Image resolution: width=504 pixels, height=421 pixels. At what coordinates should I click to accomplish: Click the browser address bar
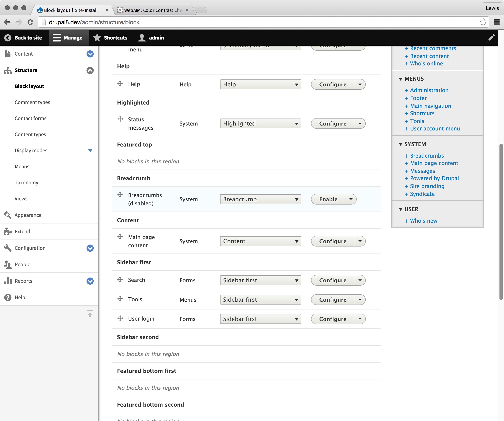pos(240,22)
